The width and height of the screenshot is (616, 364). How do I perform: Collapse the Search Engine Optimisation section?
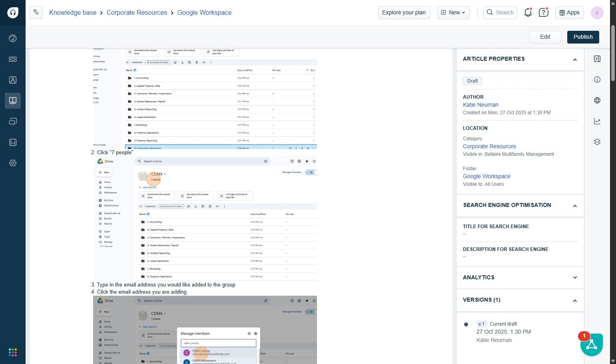point(575,206)
